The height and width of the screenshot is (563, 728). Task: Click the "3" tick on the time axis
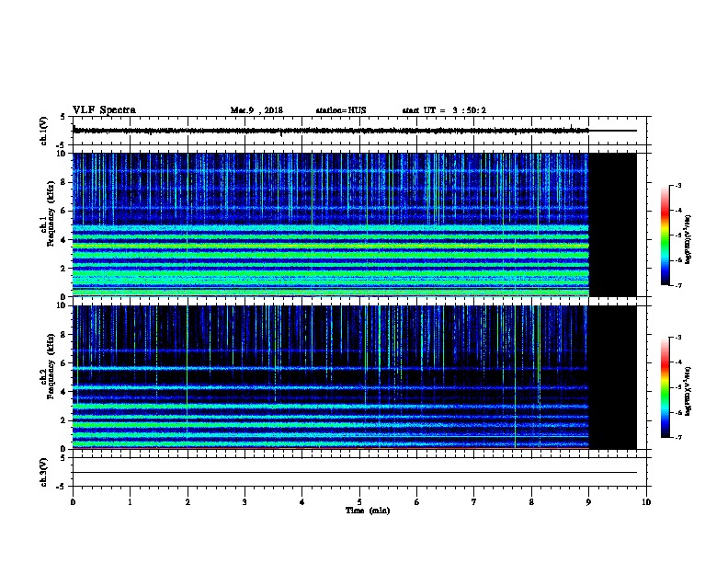(245, 502)
